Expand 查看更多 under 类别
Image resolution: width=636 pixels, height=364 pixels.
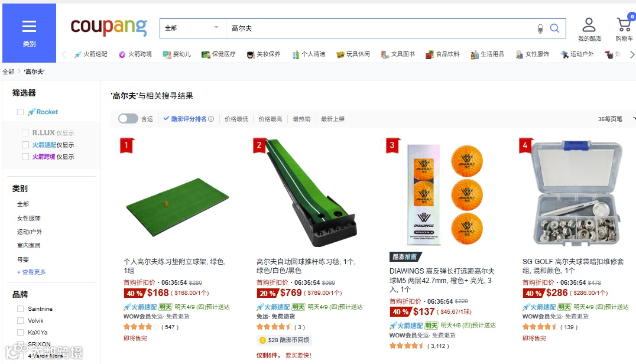coord(32,272)
